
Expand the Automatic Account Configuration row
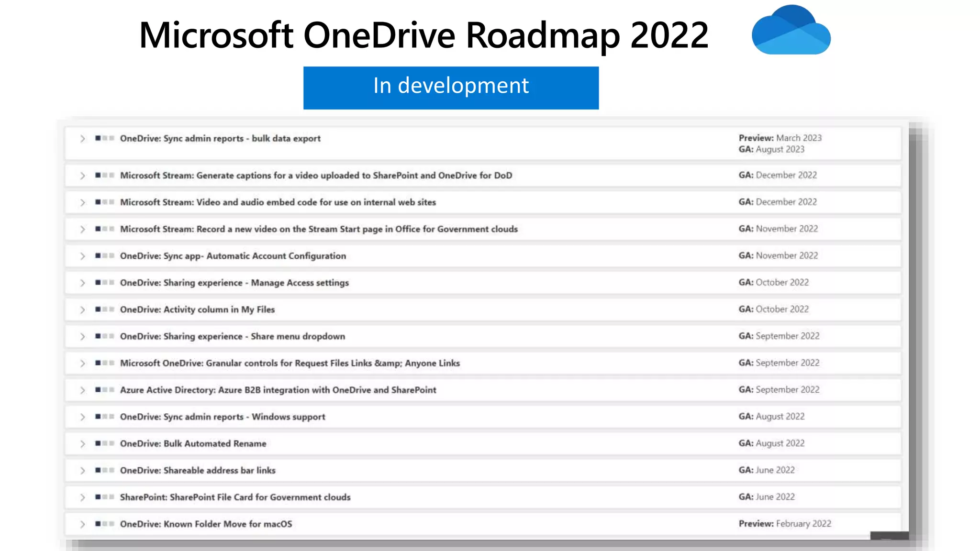[x=82, y=256]
